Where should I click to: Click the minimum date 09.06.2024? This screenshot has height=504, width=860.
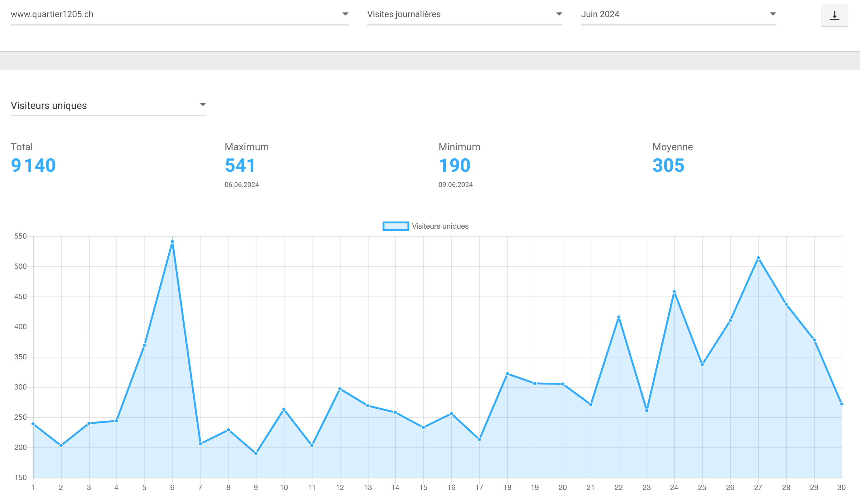456,185
